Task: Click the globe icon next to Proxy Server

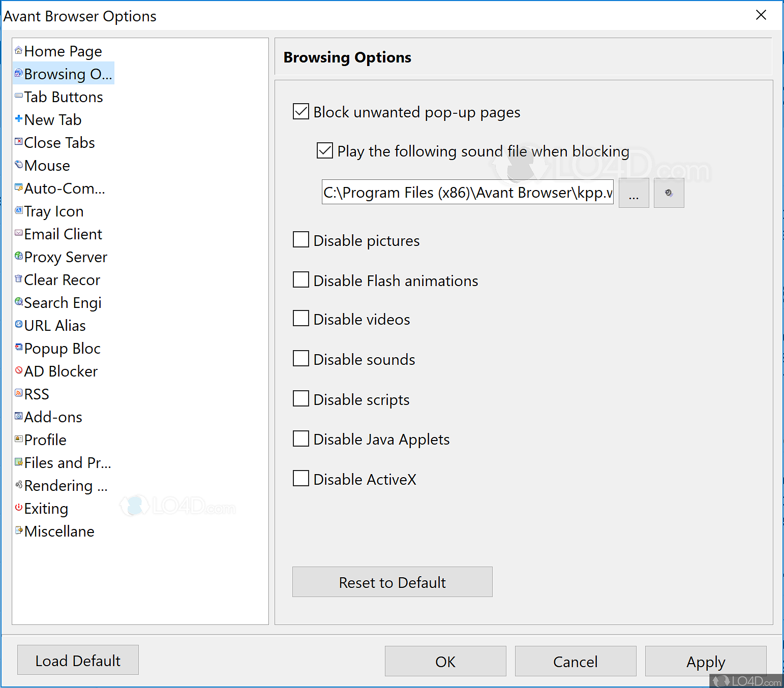Action: click(18, 257)
